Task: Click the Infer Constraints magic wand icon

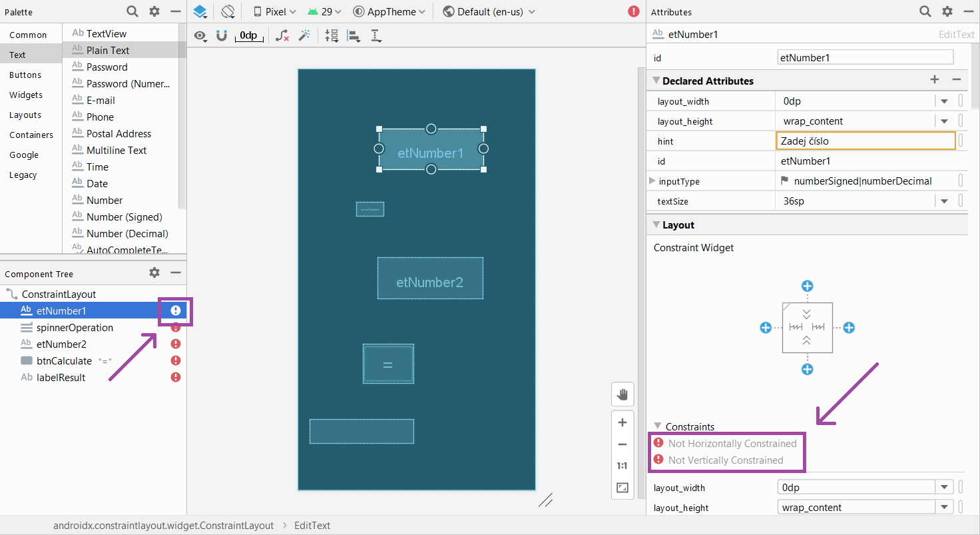Action: pos(304,35)
